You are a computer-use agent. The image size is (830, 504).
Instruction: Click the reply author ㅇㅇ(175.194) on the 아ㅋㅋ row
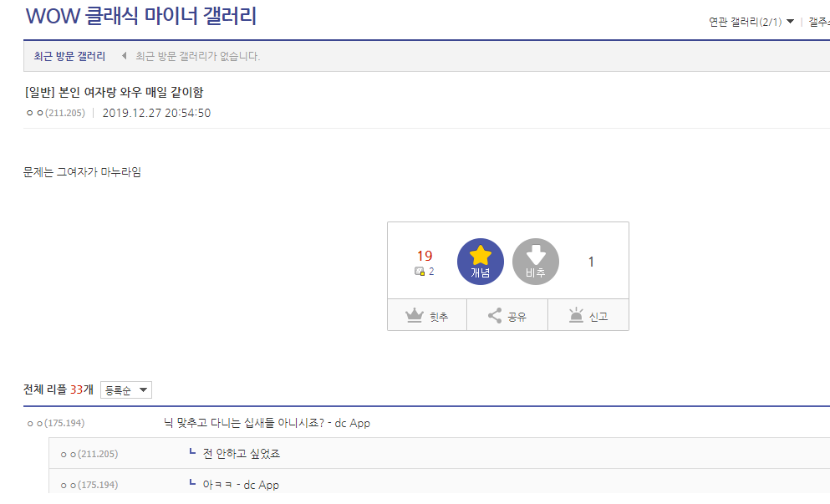pyautogui.click(x=89, y=485)
